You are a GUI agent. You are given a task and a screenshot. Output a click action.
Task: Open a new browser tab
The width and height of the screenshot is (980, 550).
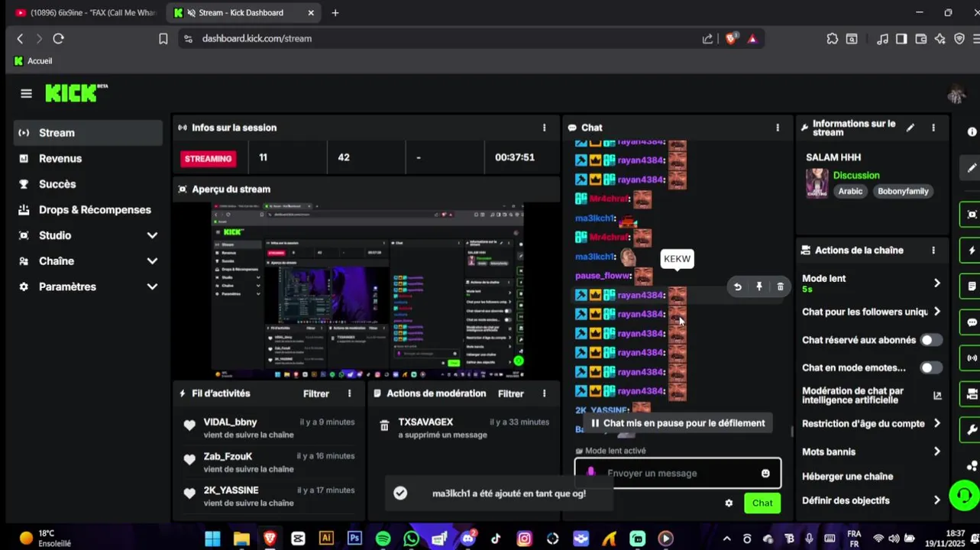[335, 13]
